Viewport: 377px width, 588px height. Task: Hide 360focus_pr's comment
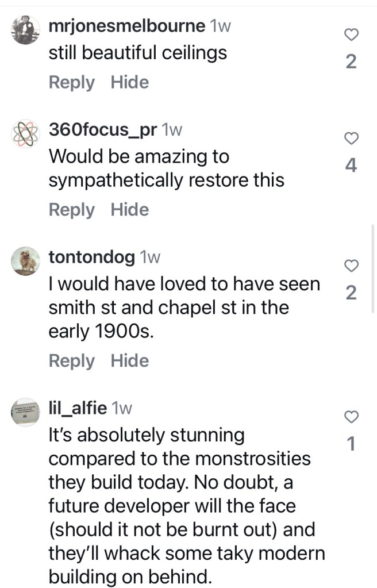(129, 210)
